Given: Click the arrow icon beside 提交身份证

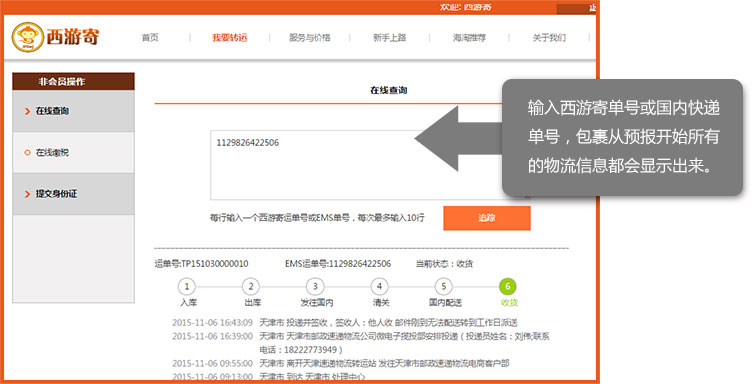Looking at the screenshot, I should pyautogui.click(x=27, y=194).
